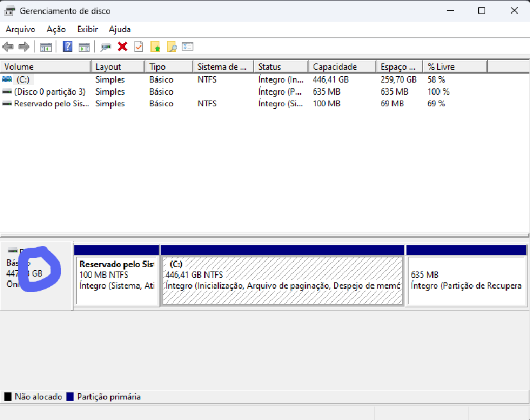Image resolution: width=530 pixels, height=420 pixels.
Task: Toggle the console tree pane icon
Action: pos(46,47)
